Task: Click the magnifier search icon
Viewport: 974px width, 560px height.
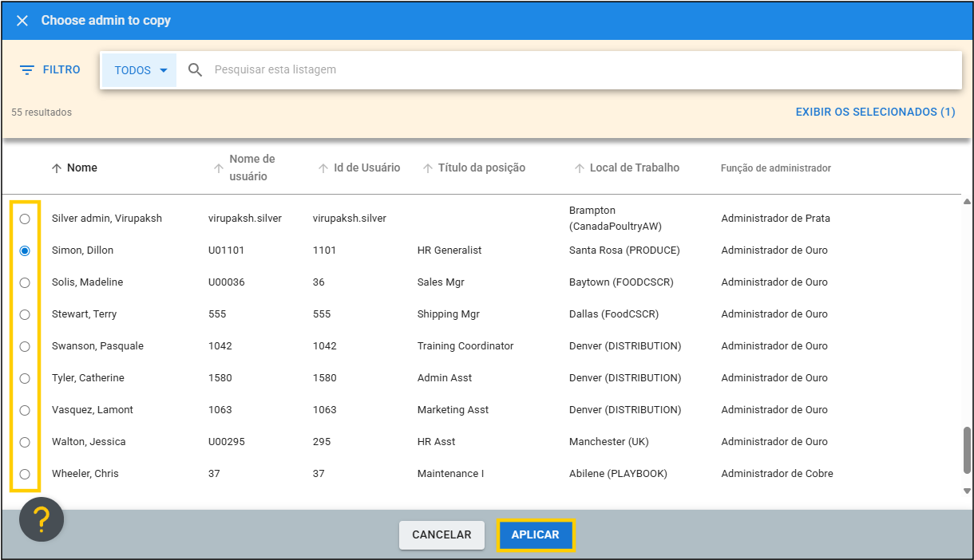Action: pos(196,70)
